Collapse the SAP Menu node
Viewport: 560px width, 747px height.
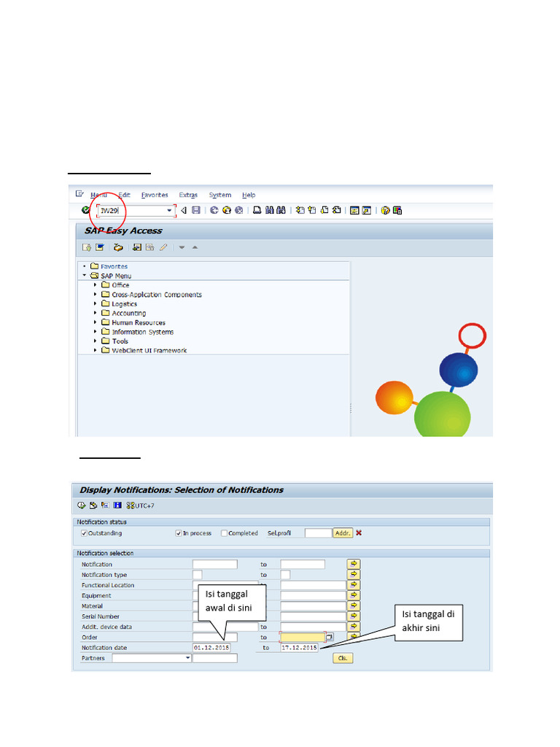pos(85,275)
